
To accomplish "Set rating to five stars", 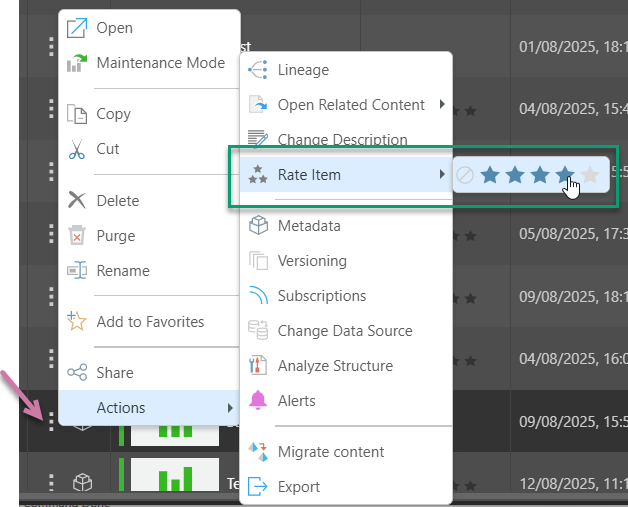I will pyautogui.click(x=590, y=176).
